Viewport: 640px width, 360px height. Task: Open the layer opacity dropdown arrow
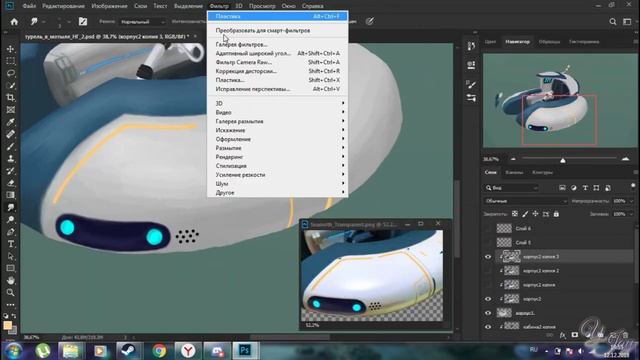coord(631,201)
